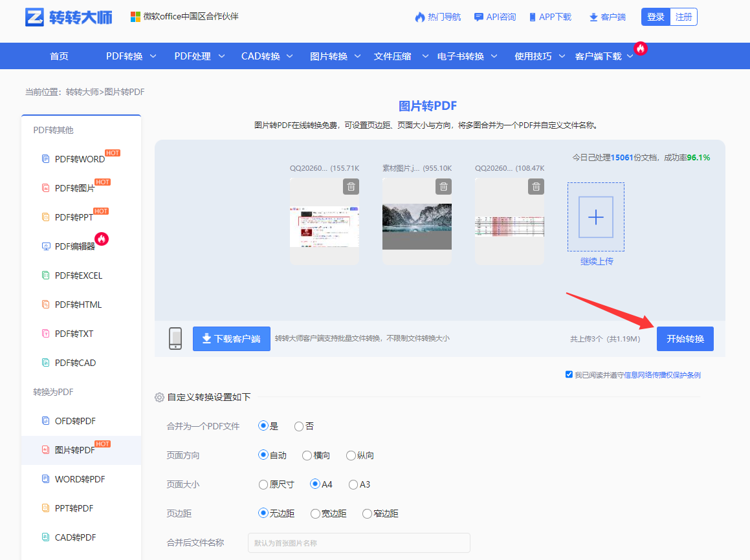Click the PDF转WORD sidebar icon
Screen dimensions: 750x560
click(x=45, y=158)
